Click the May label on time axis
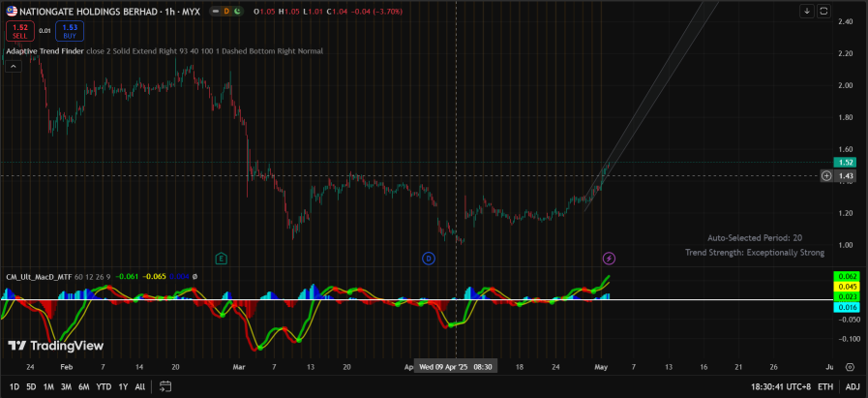The image size is (868, 398). (x=601, y=366)
